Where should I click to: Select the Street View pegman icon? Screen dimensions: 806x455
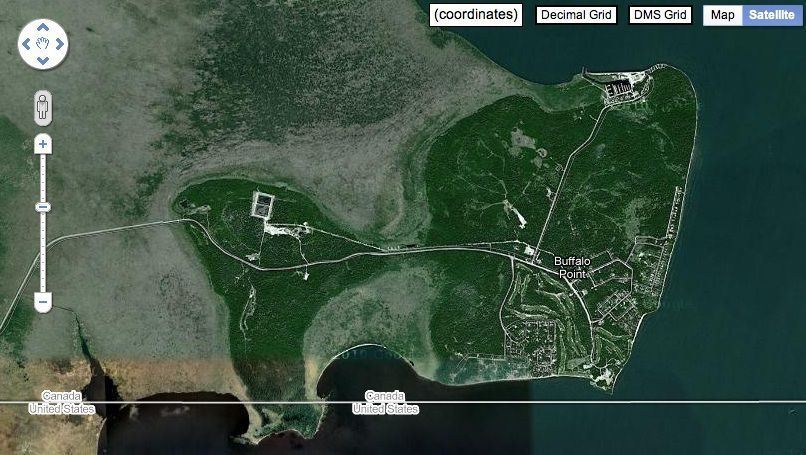[x=43, y=108]
